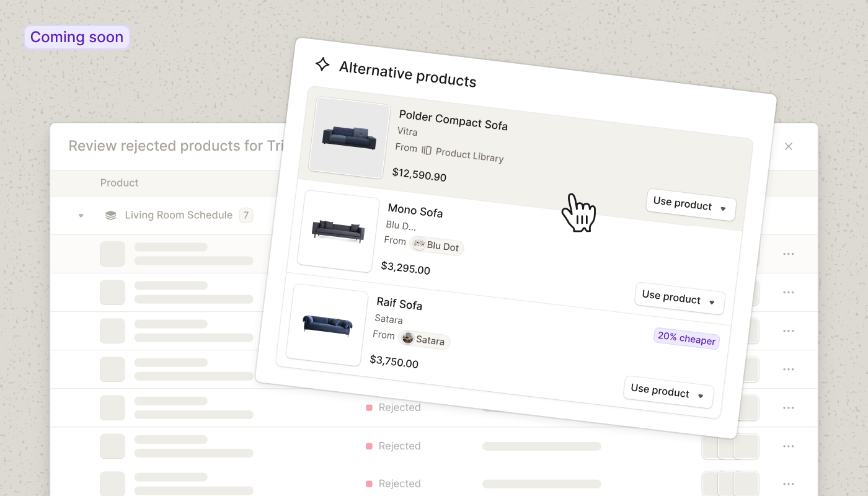Click the Mono Sofa product name
The height and width of the screenshot is (496, 868).
pyautogui.click(x=415, y=211)
